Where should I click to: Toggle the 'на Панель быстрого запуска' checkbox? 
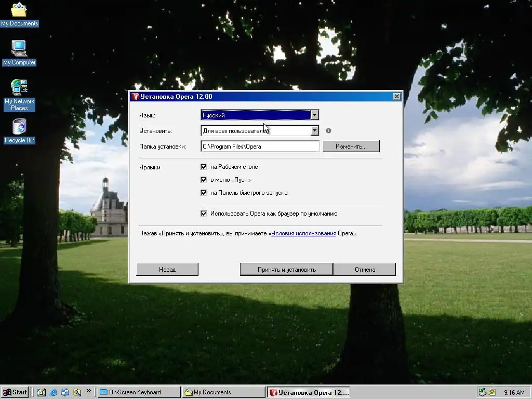204,193
